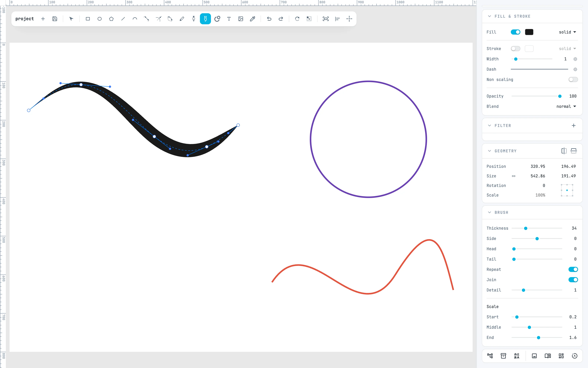Viewport: 588px width, 368px height.
Task: Click the align-left toolbar icon
Action: (x=337, y=19)
